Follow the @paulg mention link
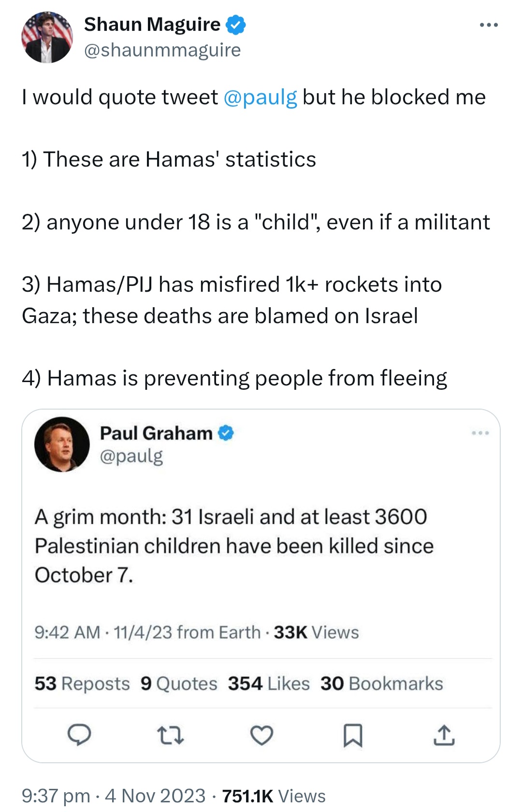The width and height of the screenshot is (522, 812). point(260,97)
